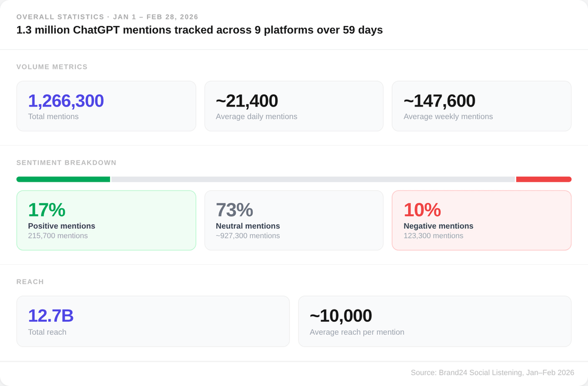The height and width of the screenshot is (386, 588).
Task: Select the 10% negative percentage
Action: click(x=422, y=210)
